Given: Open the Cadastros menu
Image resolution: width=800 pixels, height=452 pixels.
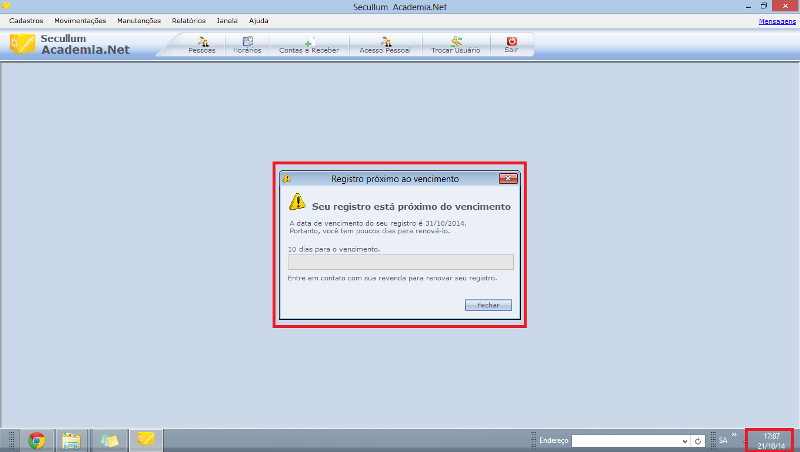Looking at the screenshot, I should tap(25, 20).
